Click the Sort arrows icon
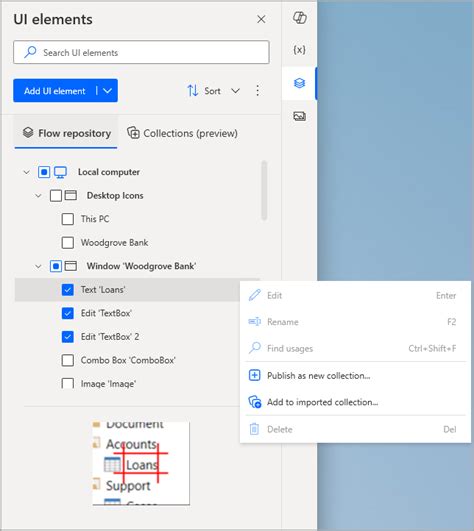474x531 pixels. (193, 90)
